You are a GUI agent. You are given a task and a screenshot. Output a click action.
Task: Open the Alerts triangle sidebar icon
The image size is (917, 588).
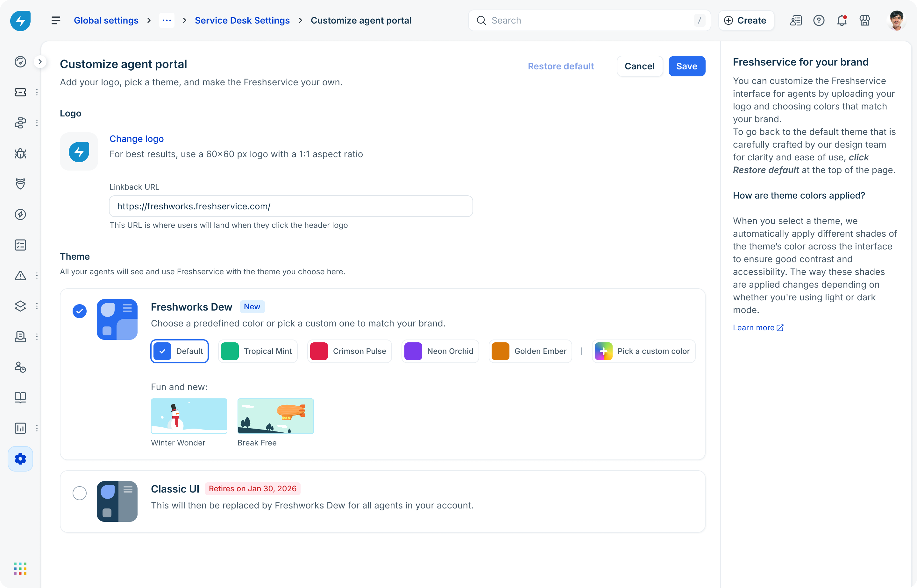20,276
